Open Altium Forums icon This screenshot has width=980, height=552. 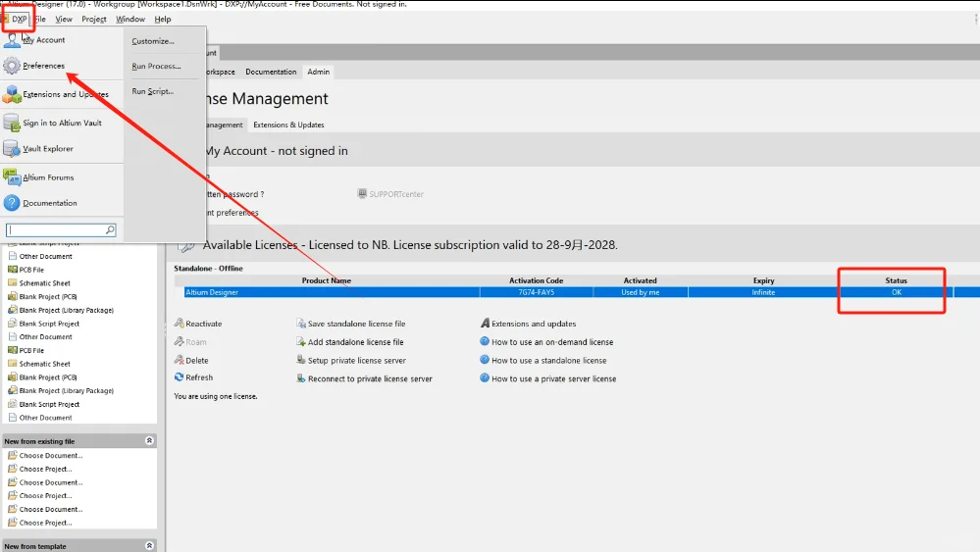pyautogui.click(x=12, y=177)
